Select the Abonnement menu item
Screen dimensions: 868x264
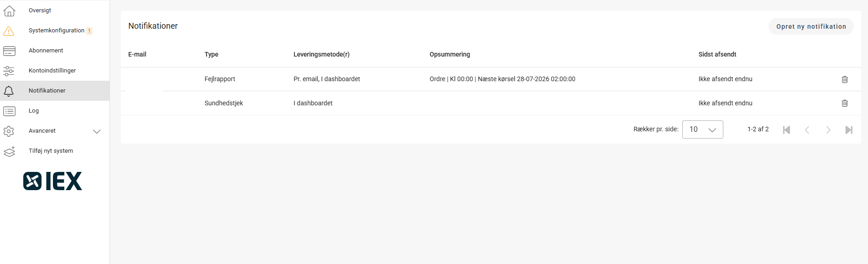(x=55, y=51)
